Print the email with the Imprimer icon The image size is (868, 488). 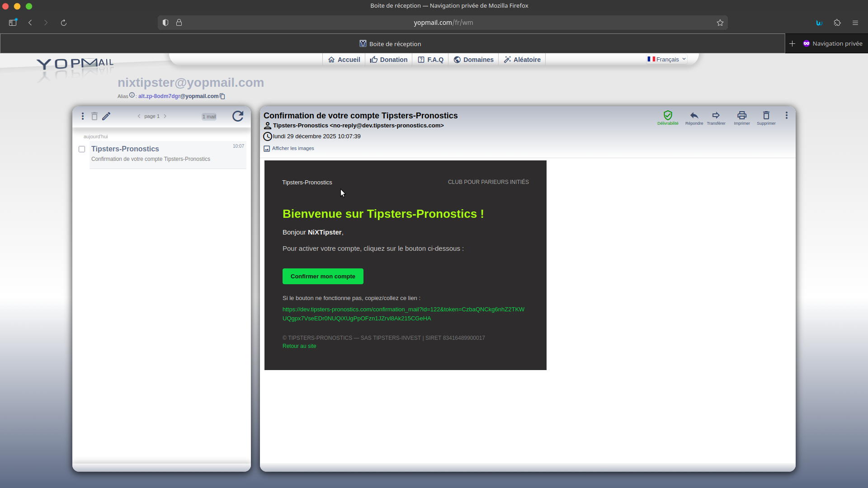coord(741,116)
